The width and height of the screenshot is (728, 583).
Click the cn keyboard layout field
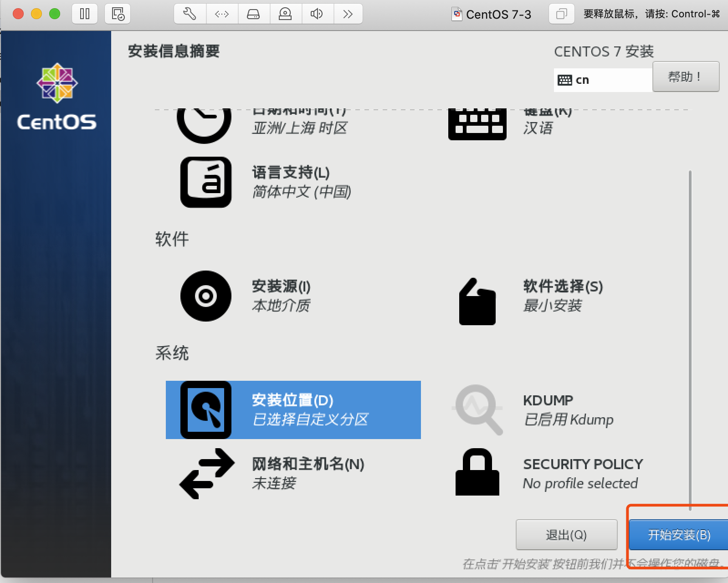point(603,80)
